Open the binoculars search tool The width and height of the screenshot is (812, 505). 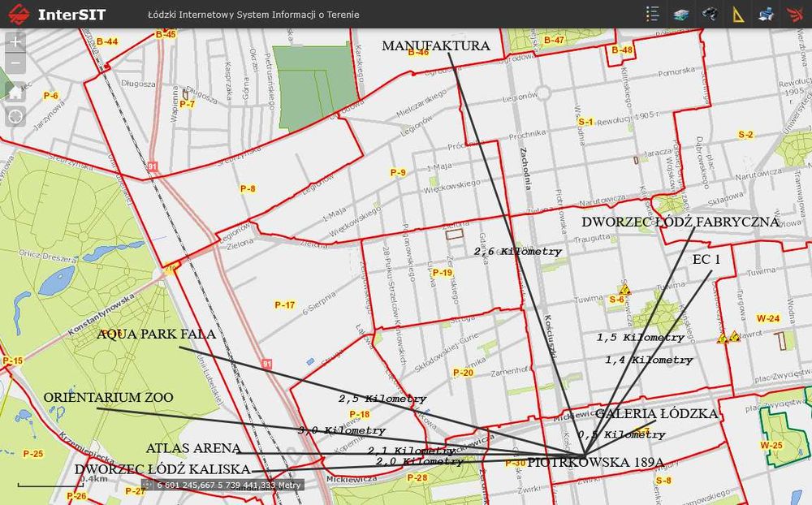click(710, 14)
